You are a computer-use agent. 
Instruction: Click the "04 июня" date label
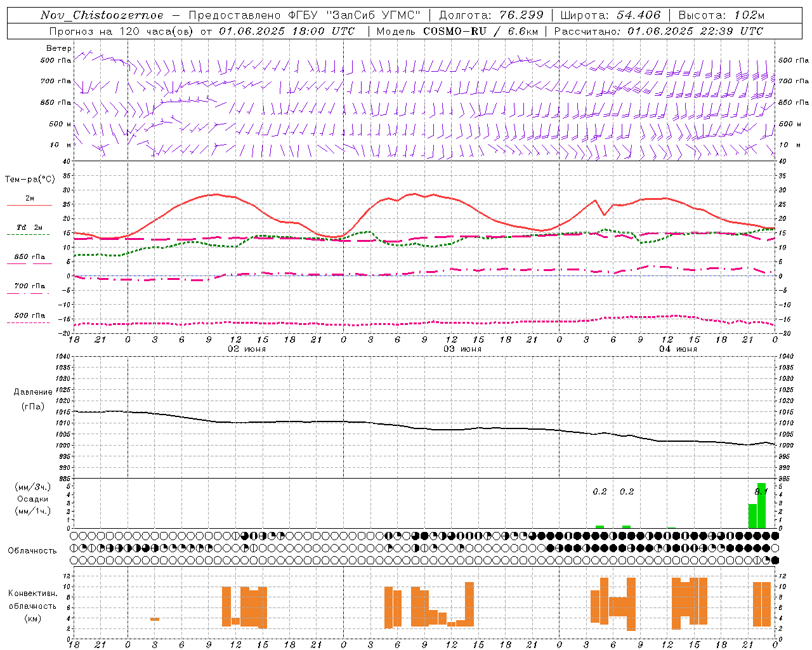click(x=678, y=349)
